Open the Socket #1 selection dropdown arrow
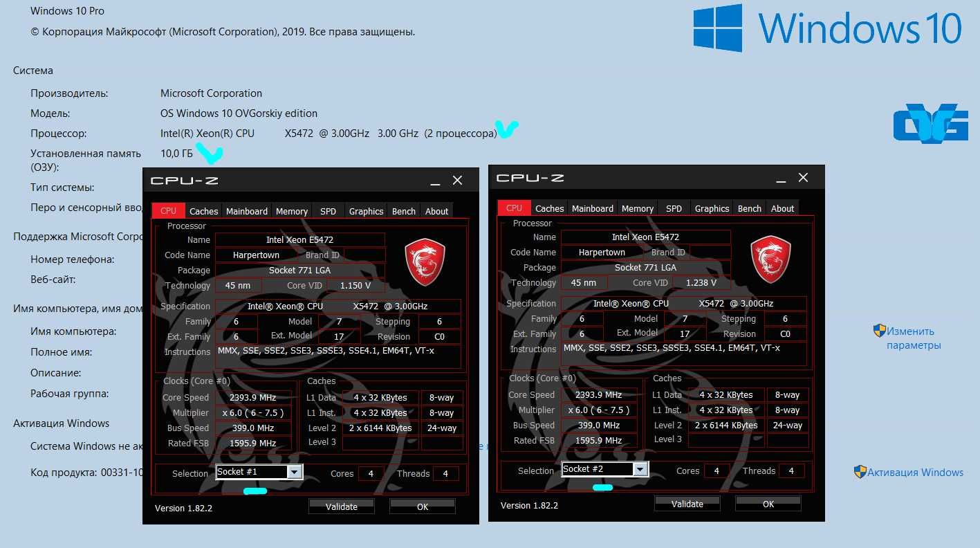Screen dimensions: 980x548 click(295, 472)
